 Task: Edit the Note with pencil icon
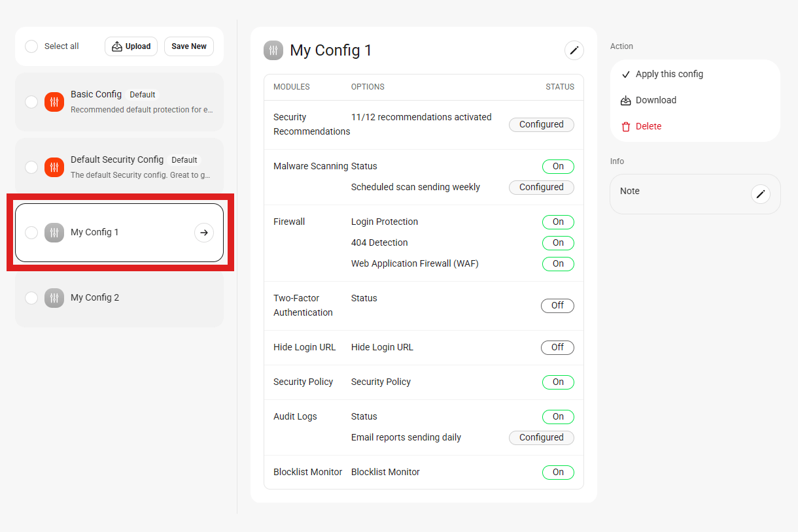760,194
